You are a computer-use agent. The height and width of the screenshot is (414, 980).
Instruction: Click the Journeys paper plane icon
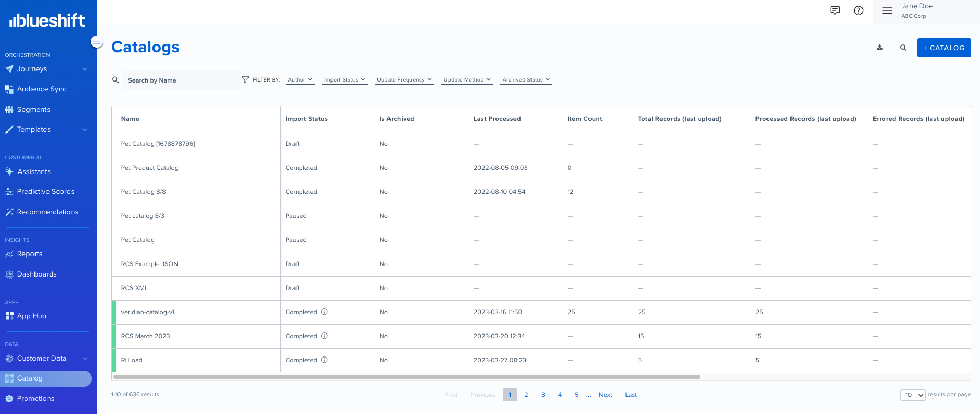9,68
